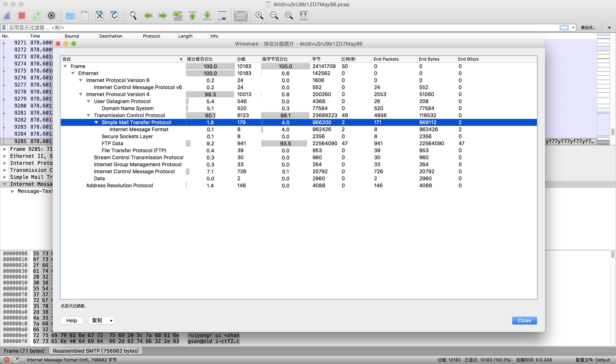Image resolution: width=616 pixels, height=364 pixels.
Task: Select the FTP Data row
Action: point(299,143)
